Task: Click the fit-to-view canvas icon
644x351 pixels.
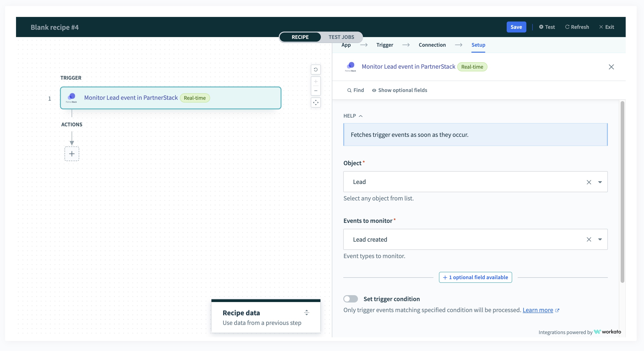Action: (x=316, y=103)
